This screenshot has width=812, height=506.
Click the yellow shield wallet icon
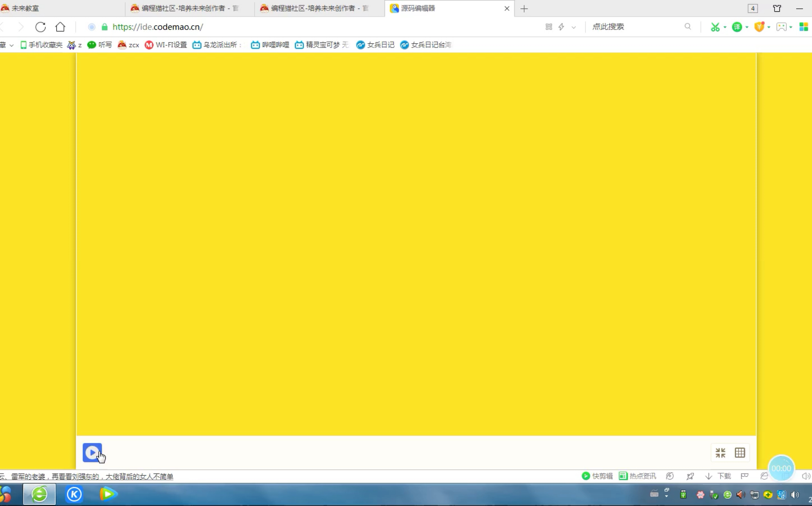(759, 27)
